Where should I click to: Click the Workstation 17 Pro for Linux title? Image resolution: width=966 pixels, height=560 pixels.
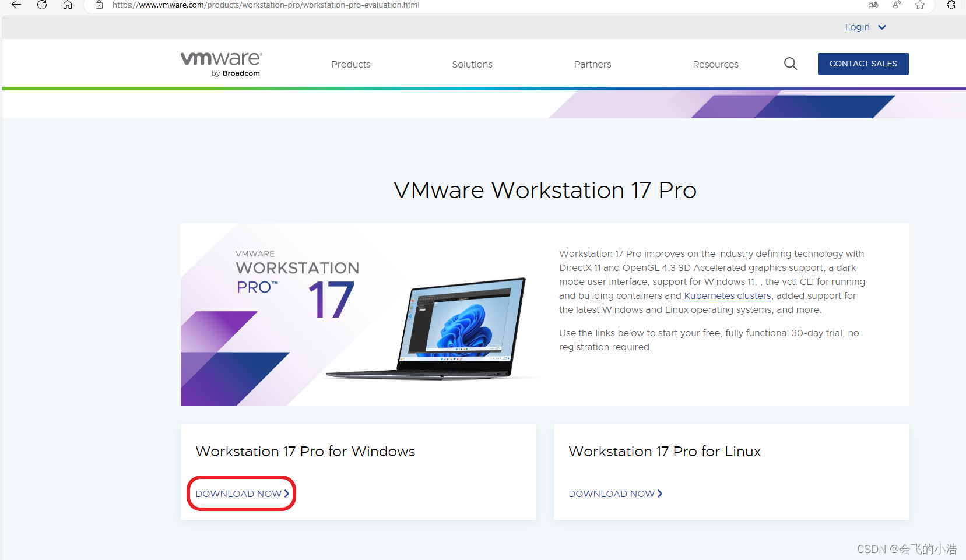click(x=665, y=452)
